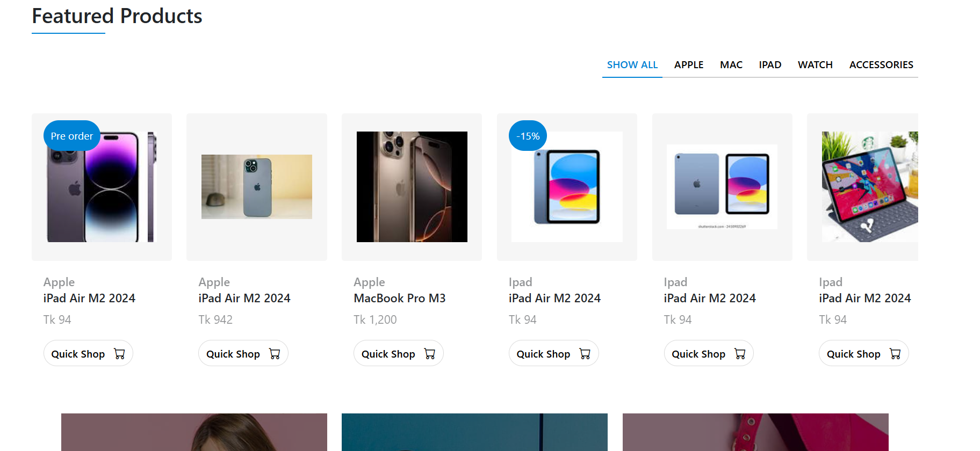Open Quick Shop under the iPad-with-keyboard product
This screenshot has width=980, height=451.
coord(863,353)
